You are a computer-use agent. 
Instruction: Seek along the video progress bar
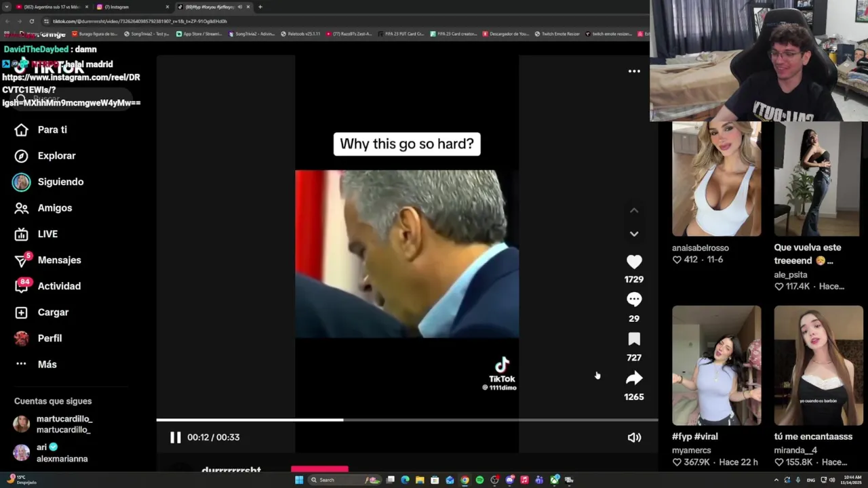[x=407, y=420]
